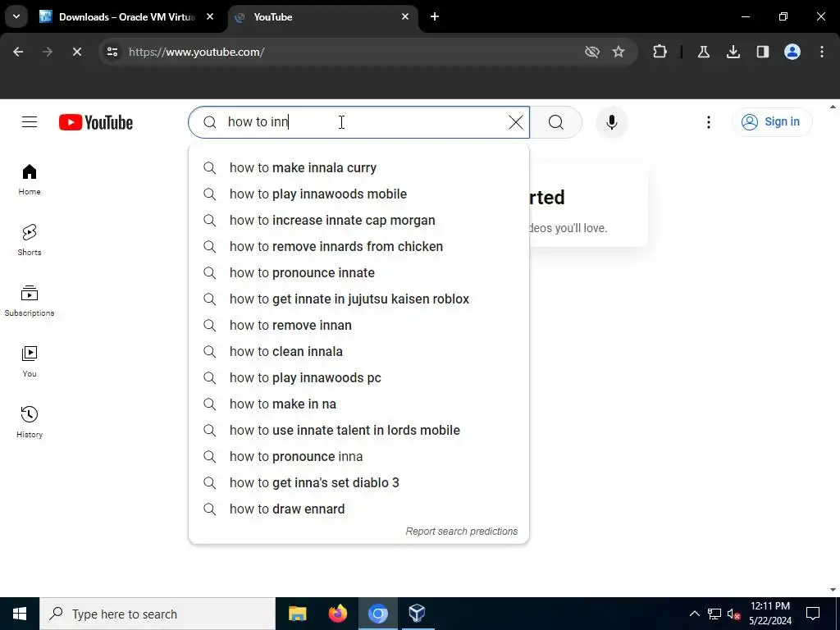Open the You sidebar icon
Viewport: 840px width, 630px height.
pyautogui.click(x=30, y=362)
